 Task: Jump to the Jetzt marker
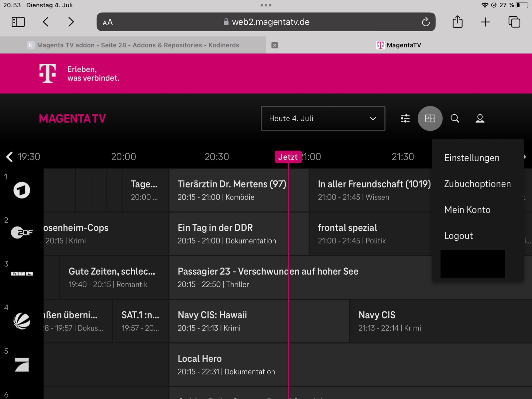(288, 157)
